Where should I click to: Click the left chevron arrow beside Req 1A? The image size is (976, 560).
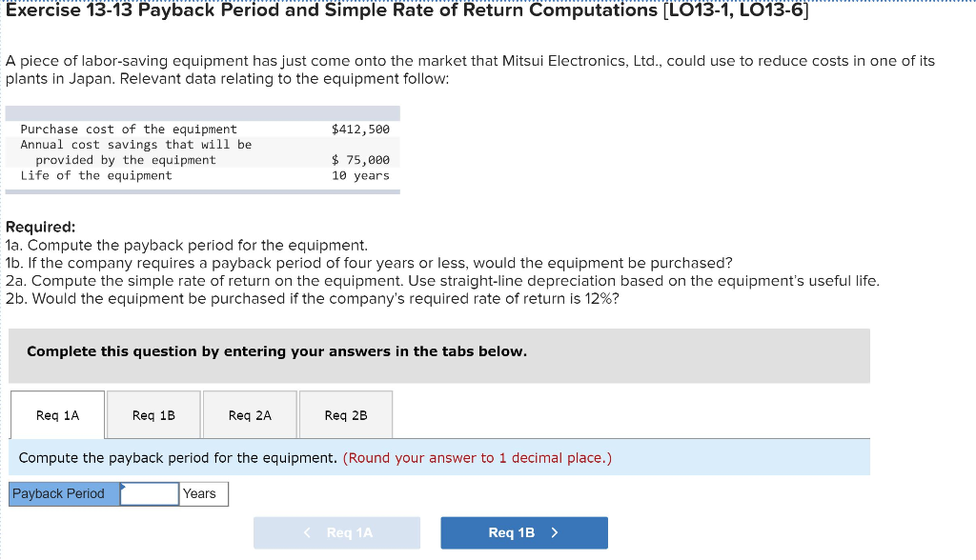pos(307,532)
